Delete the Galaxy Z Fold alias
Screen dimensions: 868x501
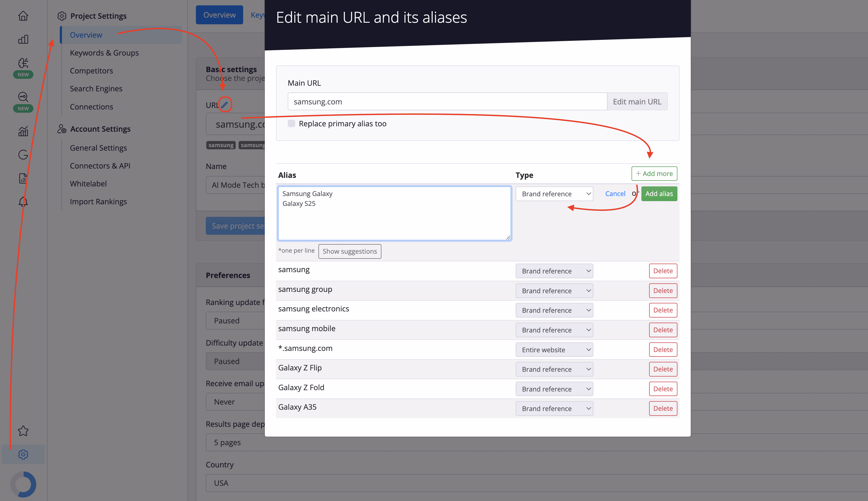[663, 389]
